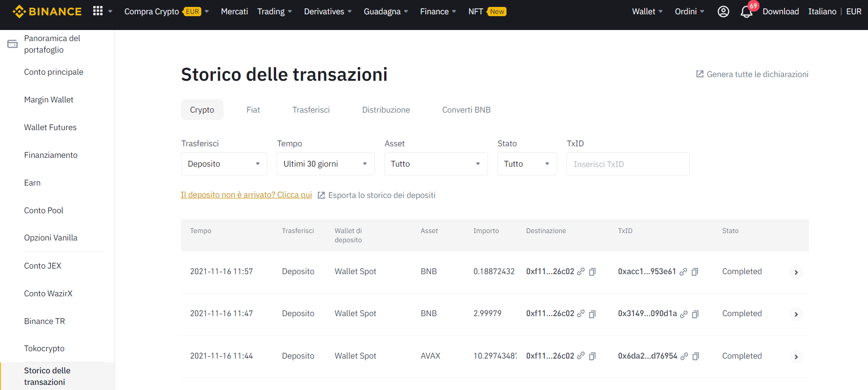868x390 pixels.
Task: Open Conto principale in sidebar
Action: [x=54, y=72]
